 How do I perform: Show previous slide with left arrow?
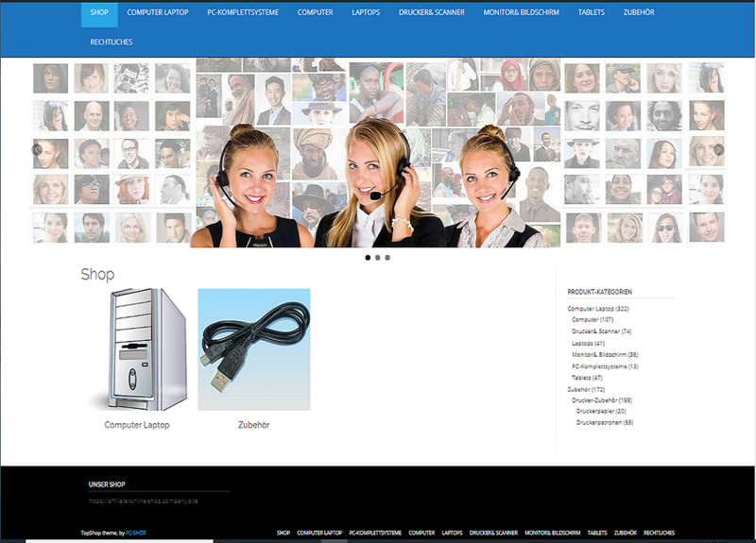point(37,150)
